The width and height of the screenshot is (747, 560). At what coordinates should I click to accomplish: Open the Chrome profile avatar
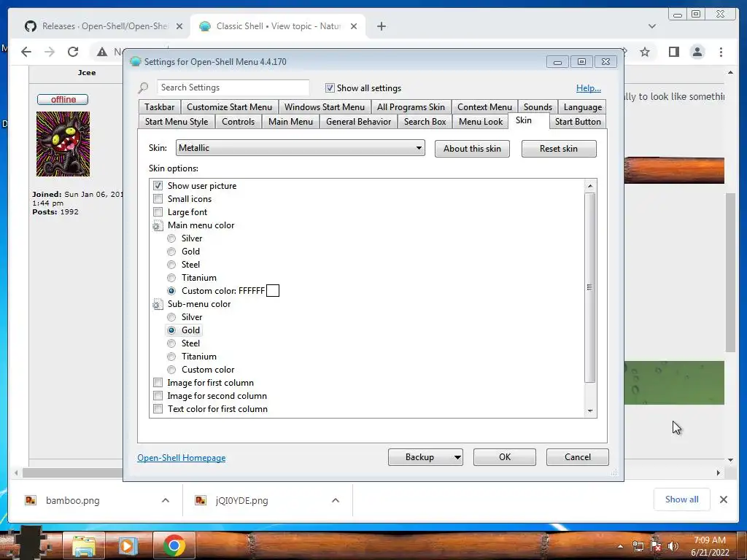pos(697,52)
